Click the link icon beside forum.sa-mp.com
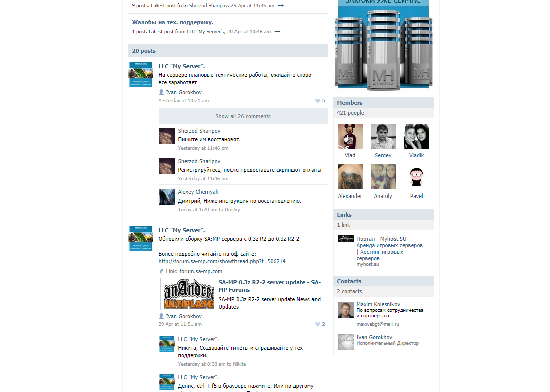This screenshot has width=550, height=392. pos(161,271)
